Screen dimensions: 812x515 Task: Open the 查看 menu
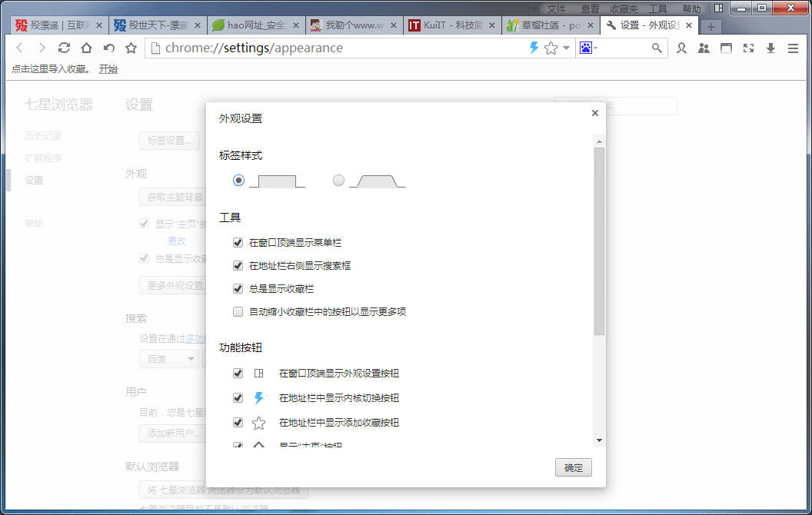(x=589, y=8)
